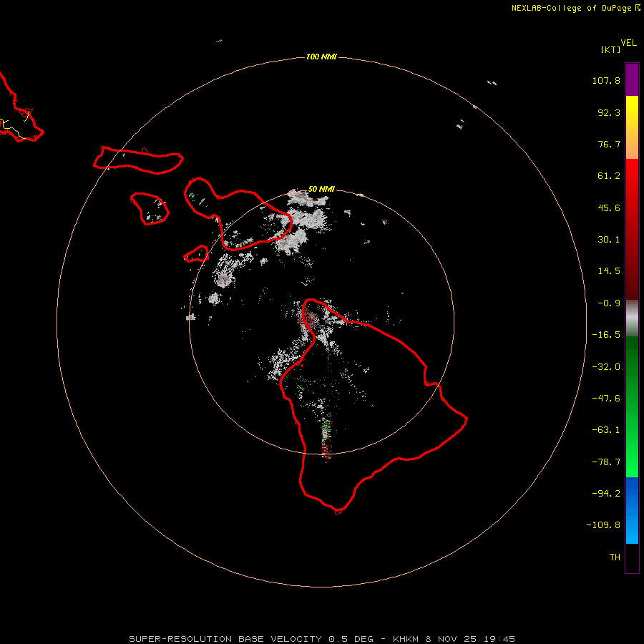This screenshot has width=644, height=644.
Task: Click the [KT] units label
Action: (x=611, y=49)
